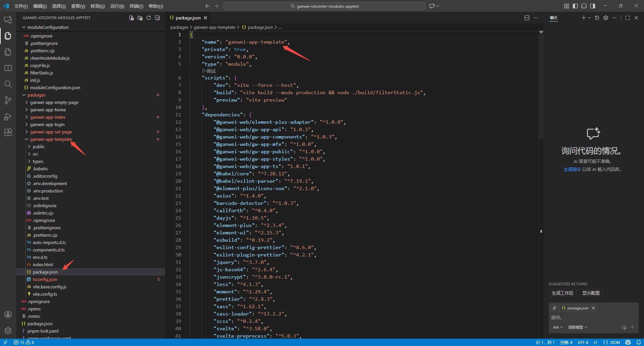The width and height of the screenshot is (644, 346).
Task: Toggle the secondary sidebar layout button
Action: 593,6
